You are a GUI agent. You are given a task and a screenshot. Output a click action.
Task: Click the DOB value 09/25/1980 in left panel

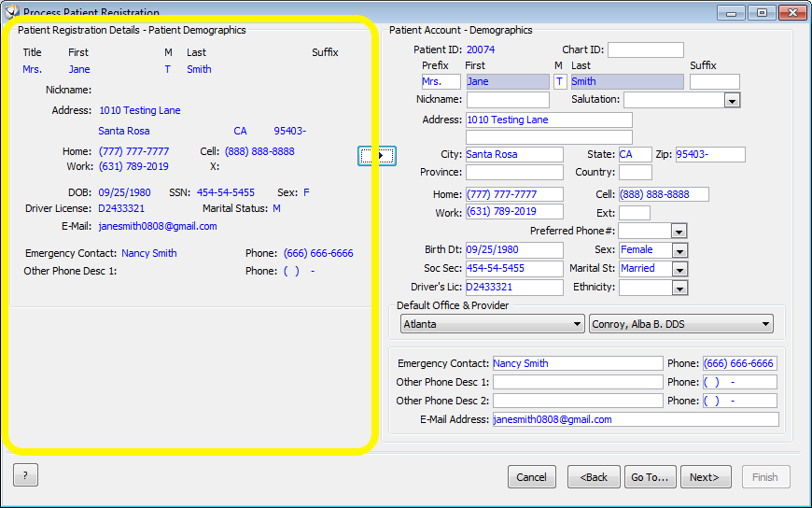(x=124, y=192)
